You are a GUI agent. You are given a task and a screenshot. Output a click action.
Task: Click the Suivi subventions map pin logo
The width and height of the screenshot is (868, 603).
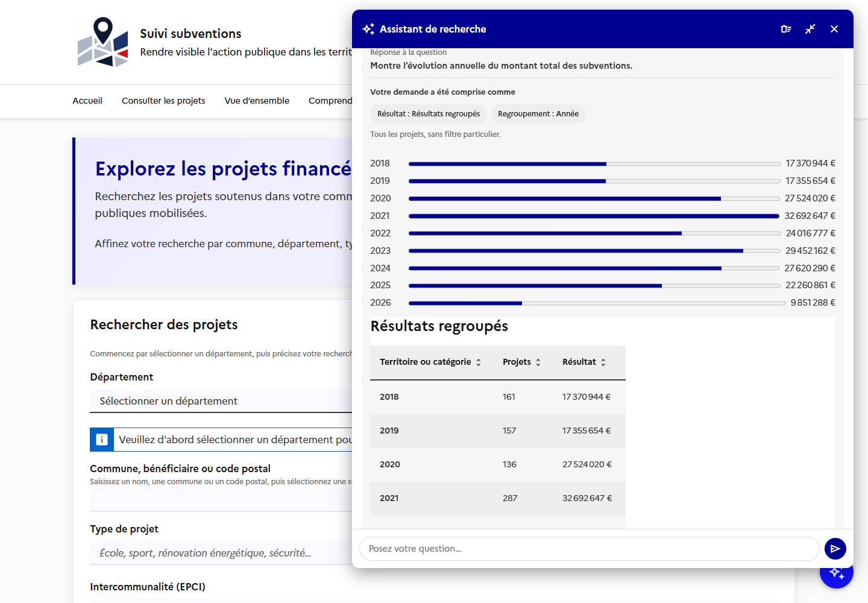[x=102, y=42]
